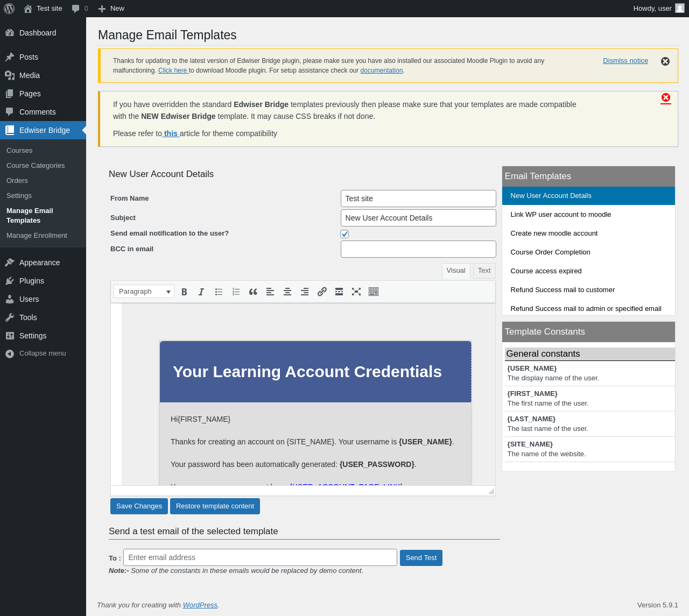The image size is (689, 616).
Task: Align text left in editor
Action: [x=270, y=292]
